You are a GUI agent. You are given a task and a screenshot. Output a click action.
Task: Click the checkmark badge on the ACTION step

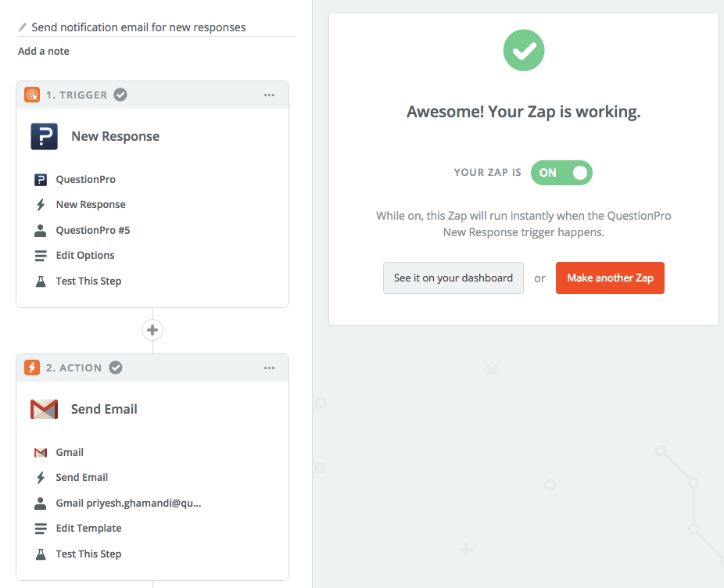[x=115, y=367]
